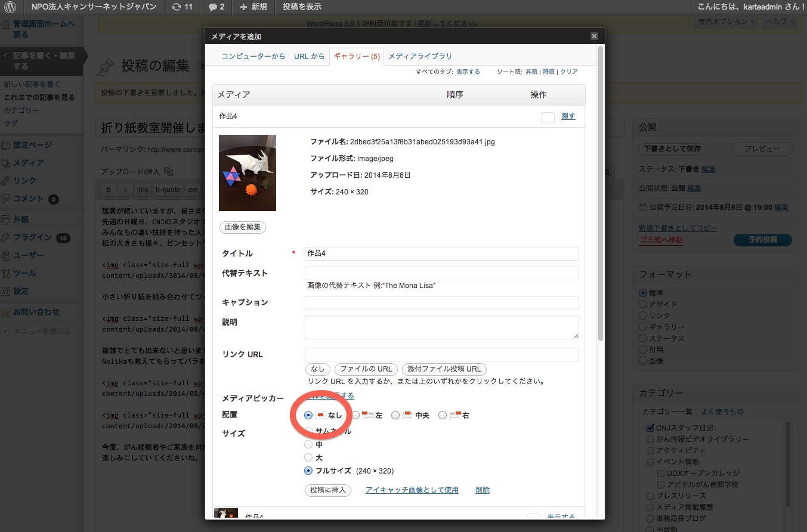Sort gallery ascending with 昇順 link
Viewport: 807px width, 532px height.
pos(531,72)
